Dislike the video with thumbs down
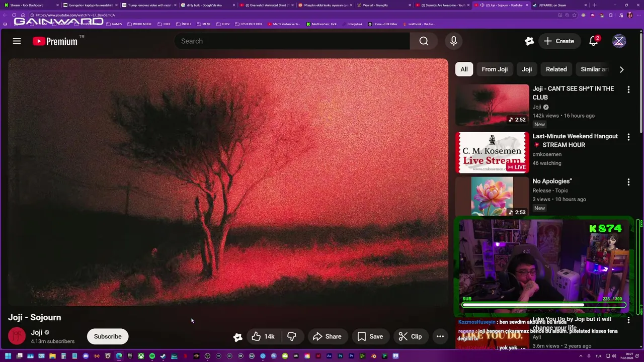The width and height of the screenshot is (644, 362). pyautogui.click(x=291, y=336)
